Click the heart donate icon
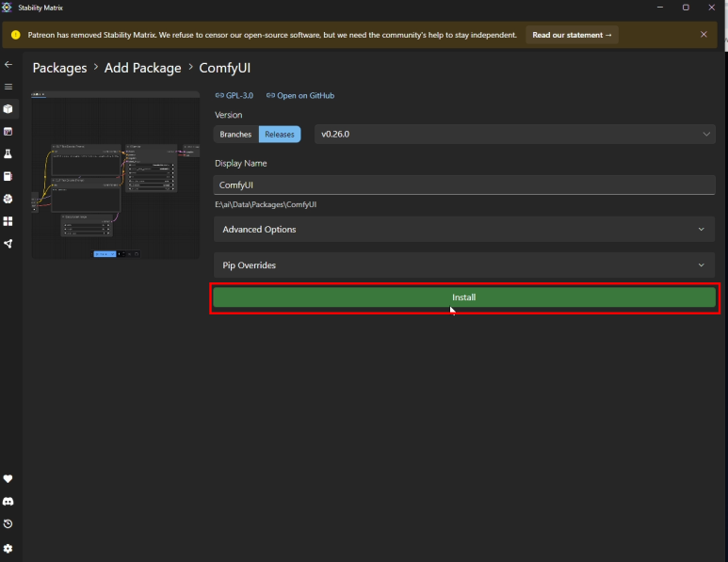The image size is (728, 562). [x=8, y=479]
